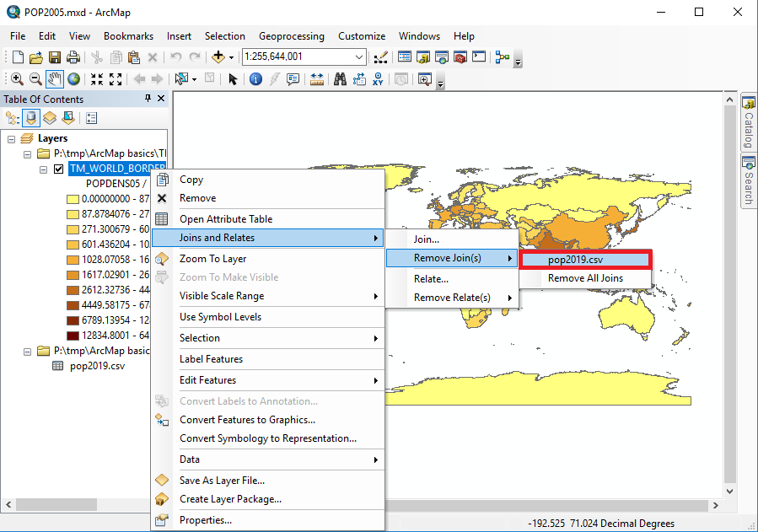Collapse the TM_WORLD_BORDERS layer legend
Screen dimensions: 758x532
tap(44, 169)
